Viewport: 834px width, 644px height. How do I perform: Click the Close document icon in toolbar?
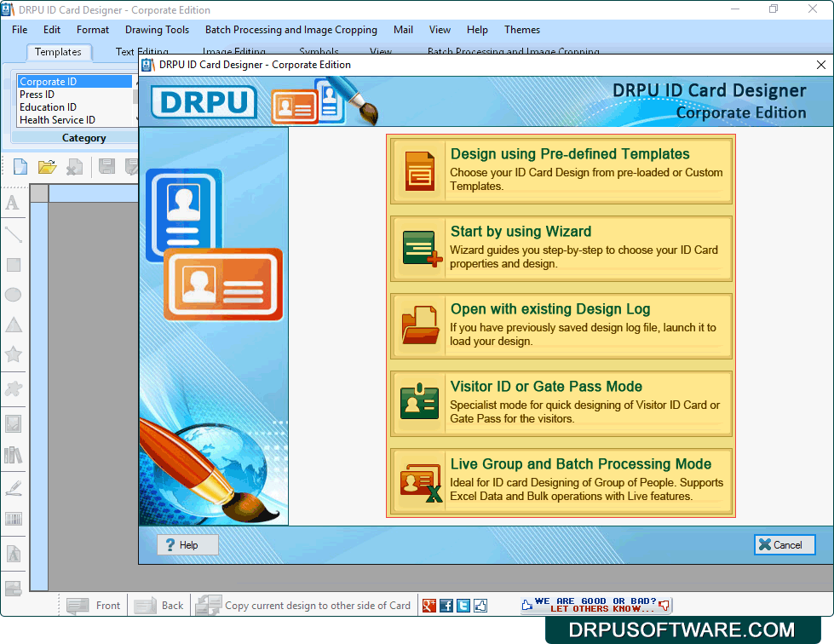coord(74,166)
